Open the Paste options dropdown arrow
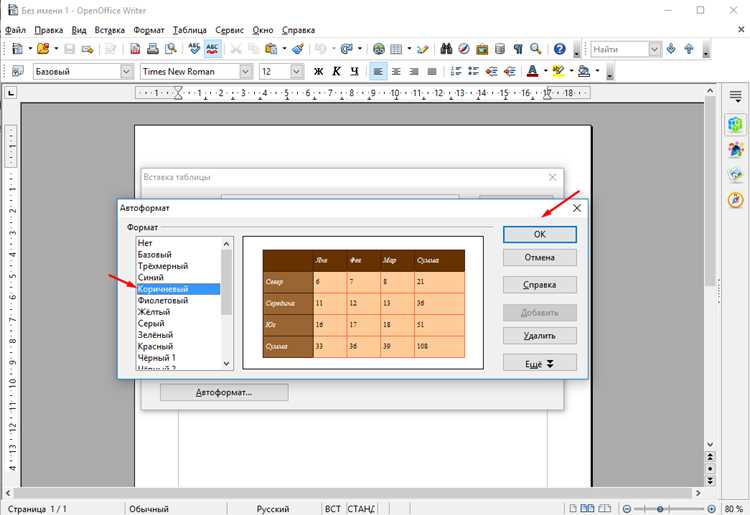750x515 pixels. [284, 49]
